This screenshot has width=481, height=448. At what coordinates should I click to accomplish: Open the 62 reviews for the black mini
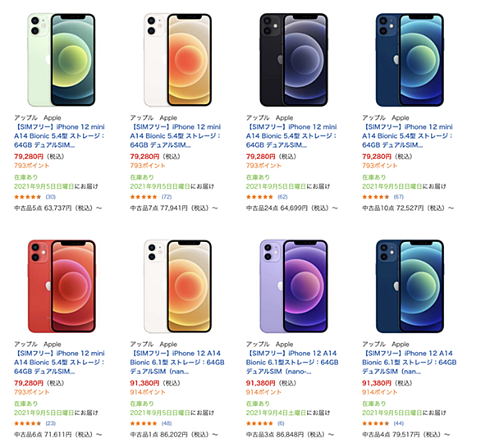pyautogui.click(x=282, y=197)
